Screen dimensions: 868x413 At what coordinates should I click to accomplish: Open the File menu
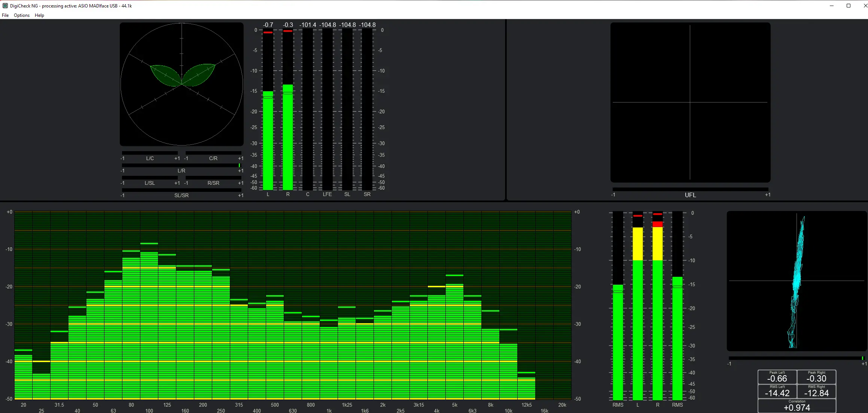pyautogui.click(x=5, y=15)
